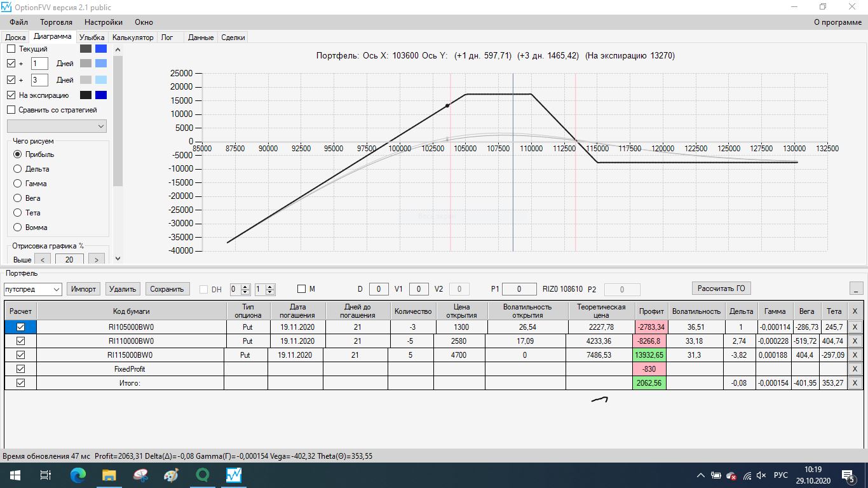Open the Файл menu
Viewport: 868px width, 488px height.
pos(18,22)
